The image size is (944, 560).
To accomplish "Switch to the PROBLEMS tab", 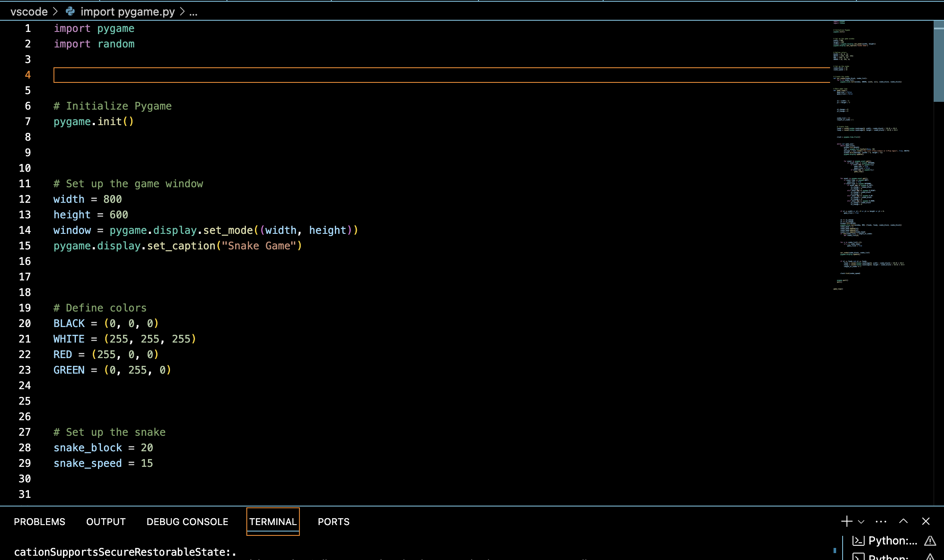I will [x=39, y=522].
